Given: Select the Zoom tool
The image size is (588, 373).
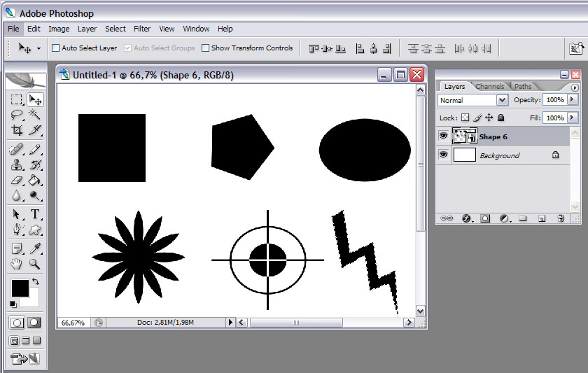Looking at the screenshot, I should (x=35, y=264).
